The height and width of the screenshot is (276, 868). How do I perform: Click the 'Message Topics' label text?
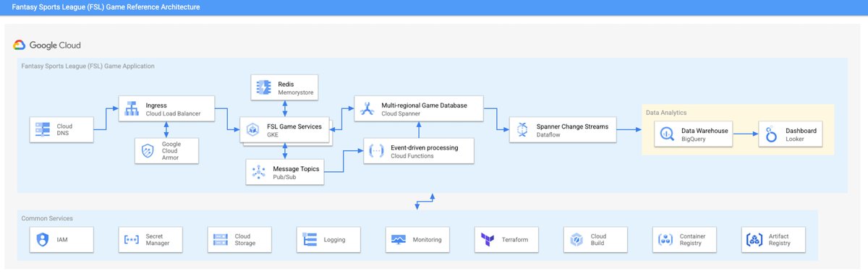point(295,168)
